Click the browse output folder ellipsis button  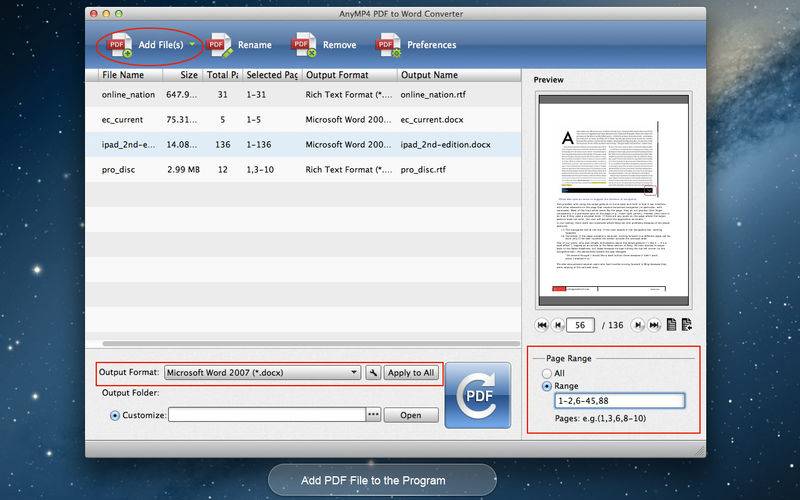coord(373,415)
